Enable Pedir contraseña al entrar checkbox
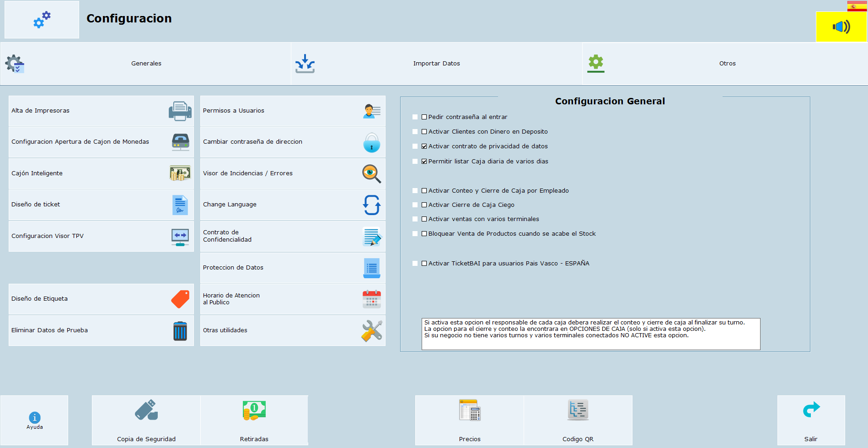Viewport: 868px width, 448px height. (x=424, y=117)
